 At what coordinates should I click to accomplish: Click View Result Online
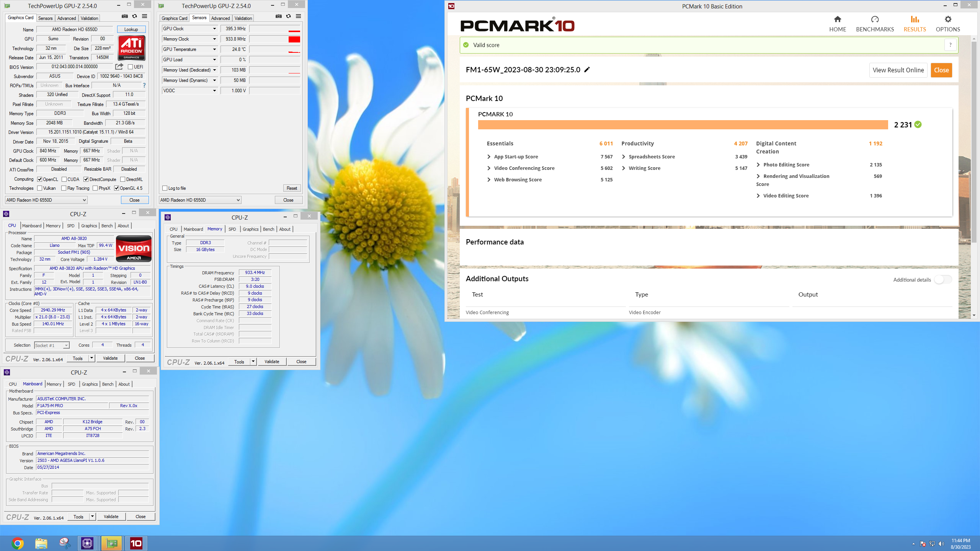point(898,70)
